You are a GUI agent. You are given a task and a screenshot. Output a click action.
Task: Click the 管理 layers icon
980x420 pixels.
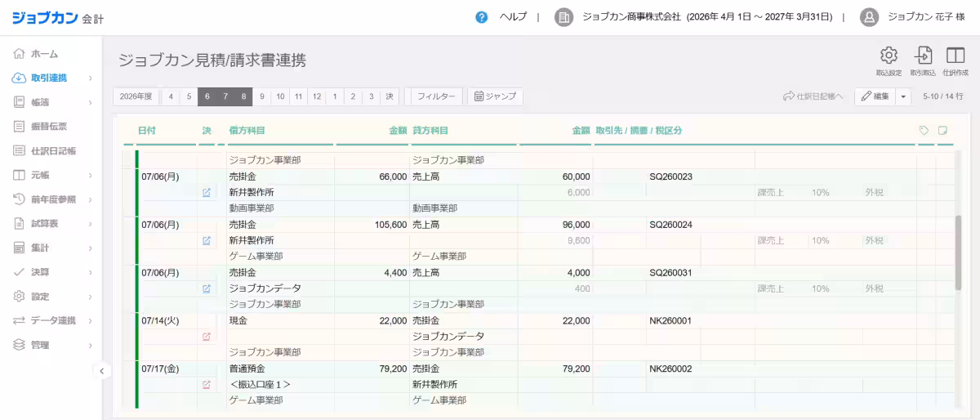tap(19, 345)
